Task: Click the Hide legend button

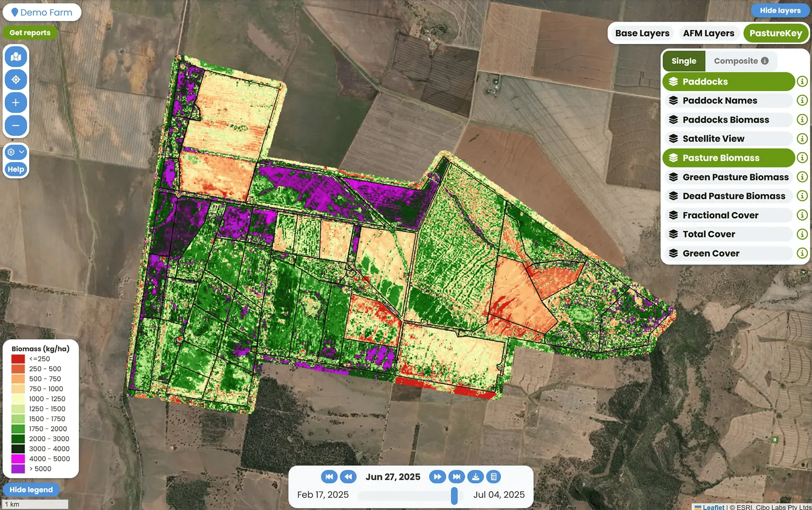Action: (31, 490)
